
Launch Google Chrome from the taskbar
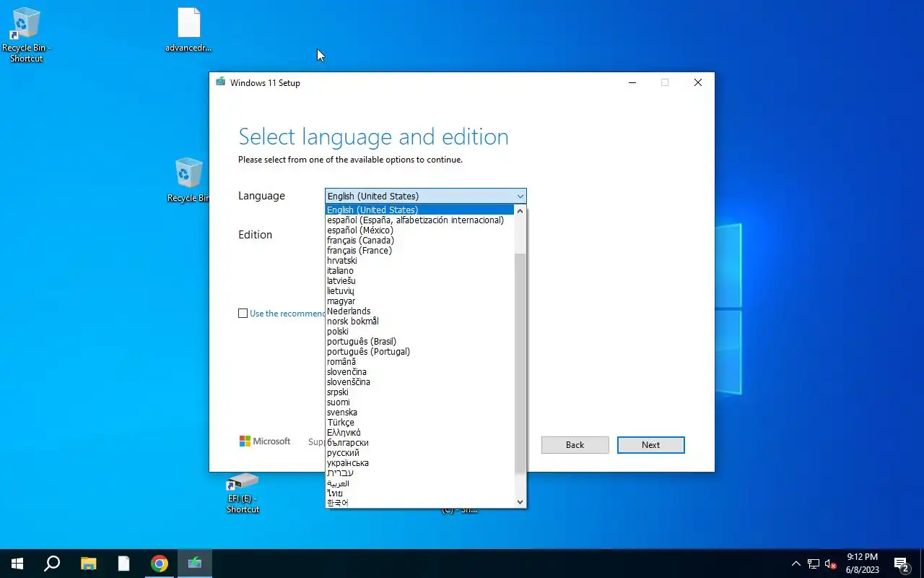(x=160, y=564)
